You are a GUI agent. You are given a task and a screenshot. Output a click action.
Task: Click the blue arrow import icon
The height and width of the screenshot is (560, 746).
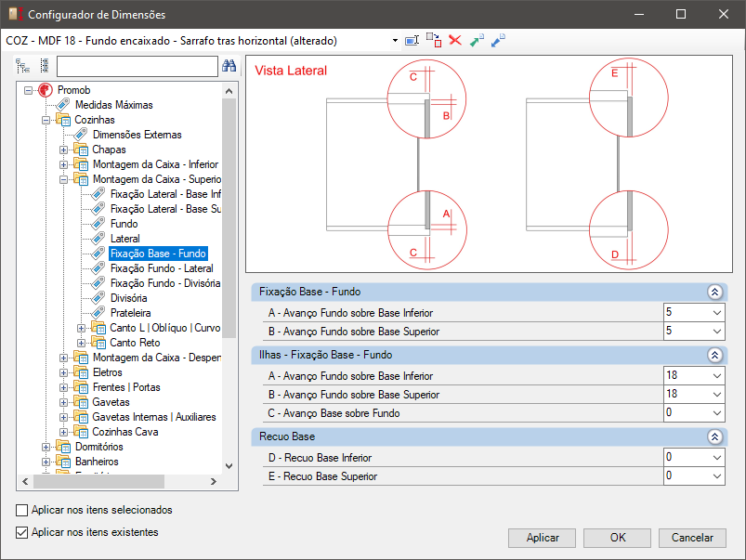click(x=498, y=41)
